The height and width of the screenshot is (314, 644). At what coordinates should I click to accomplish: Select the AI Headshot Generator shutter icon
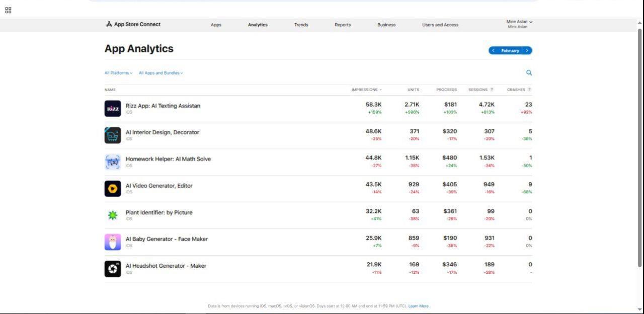tap(113, 269)
